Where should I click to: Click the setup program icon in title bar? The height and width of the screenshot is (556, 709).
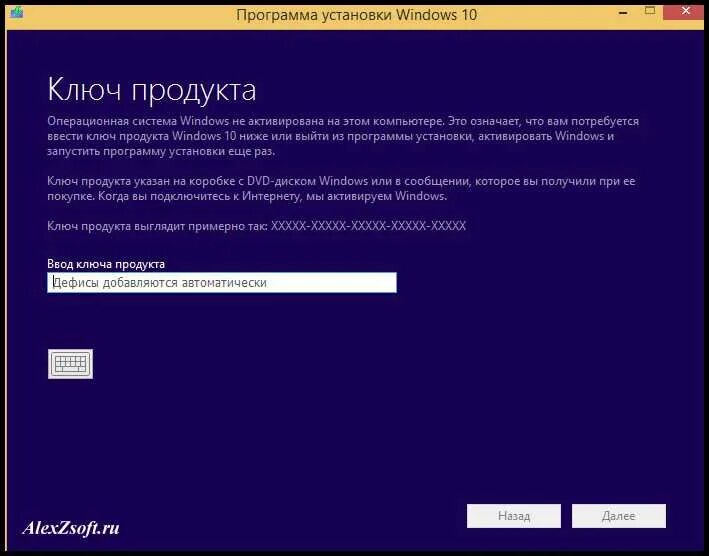click(x=16, y=13)
